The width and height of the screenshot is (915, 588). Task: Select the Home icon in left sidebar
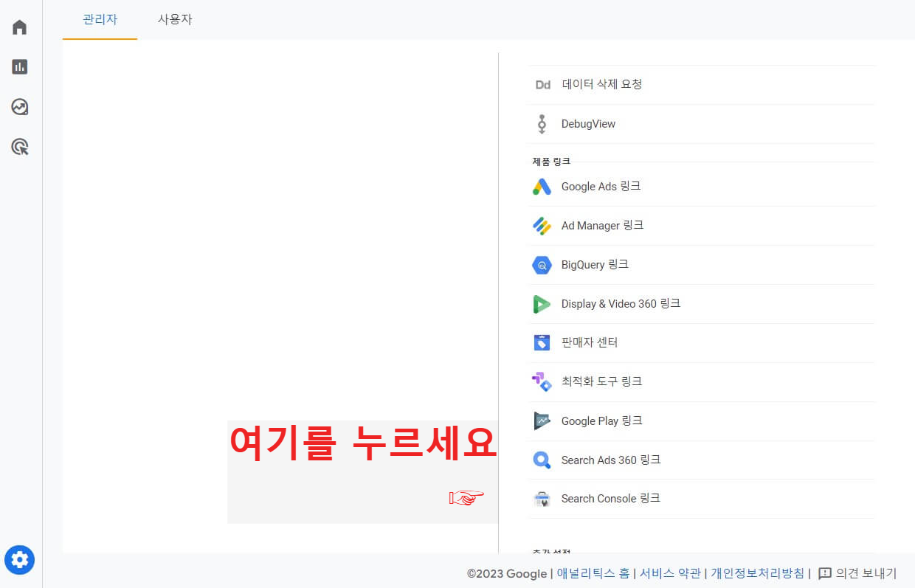point(19,27)
